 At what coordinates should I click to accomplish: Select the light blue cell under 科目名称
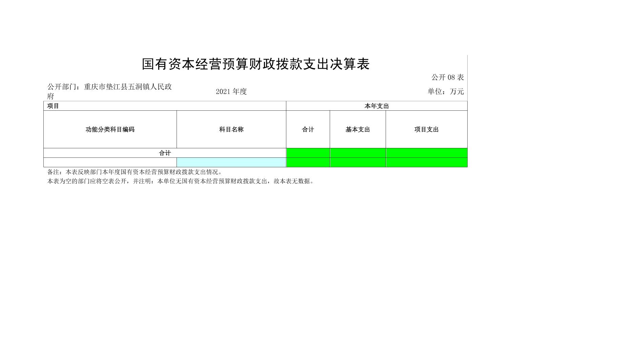(231, 163)
